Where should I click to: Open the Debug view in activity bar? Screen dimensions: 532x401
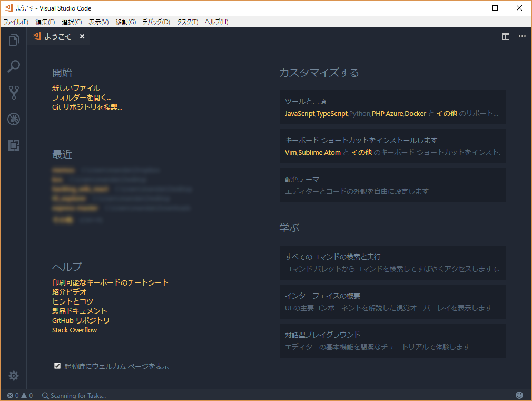click(x=14, y=119)
